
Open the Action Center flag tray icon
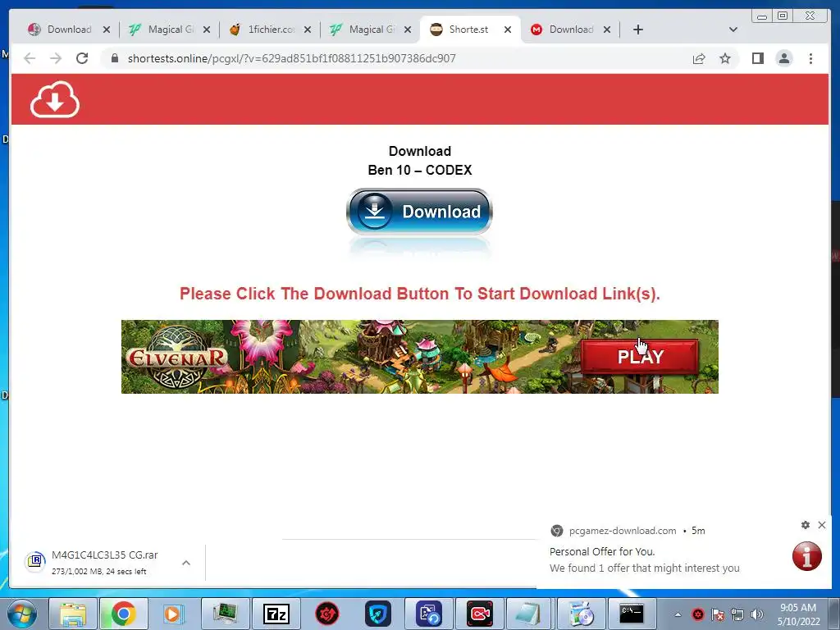(x=717, y=614)
